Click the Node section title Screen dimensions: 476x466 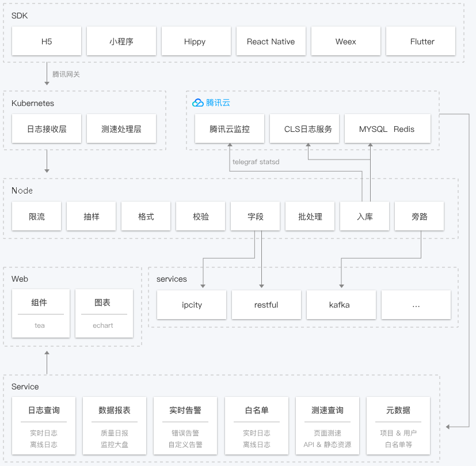[x=22, y=191]
